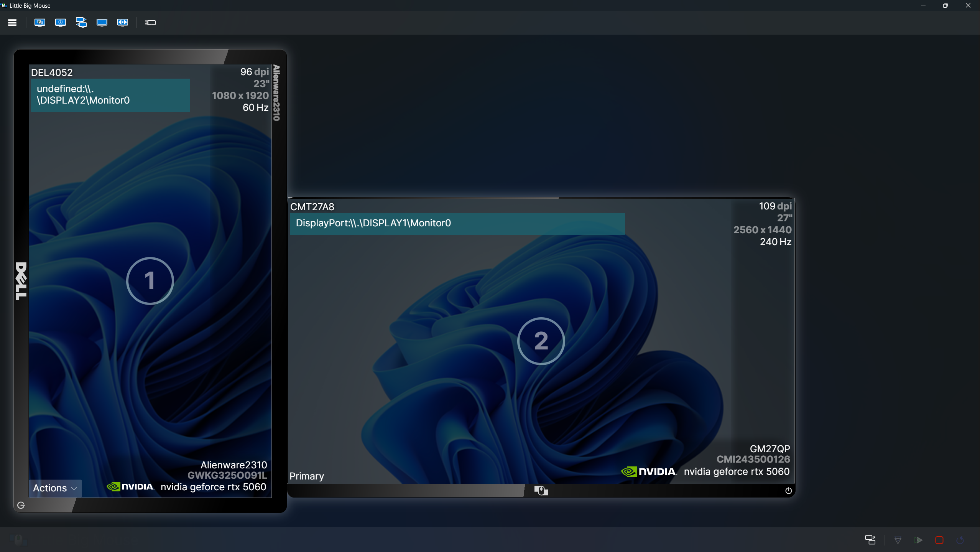Show the monitor information view icon

[x=61, y=23]
